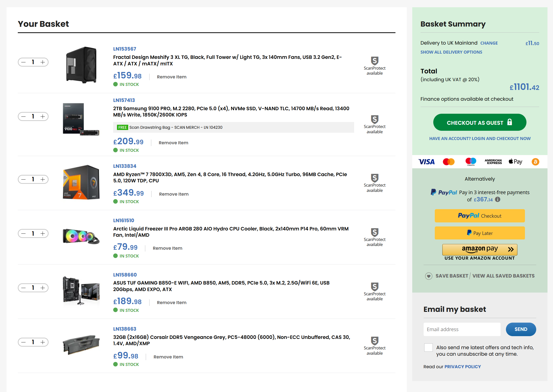Open ScanProtect shield icon for Corsair RAM
The width and height of the screenshot is (553, 392).
[x=375, y=341]
